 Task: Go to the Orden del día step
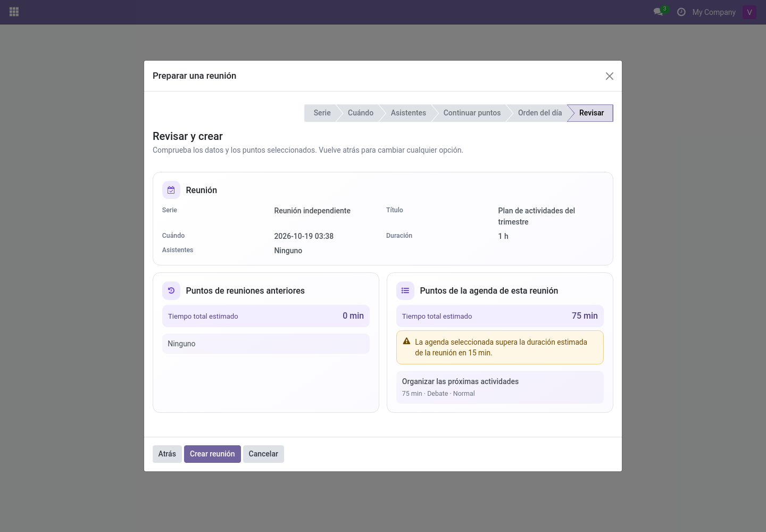click(x=540, y=113)
